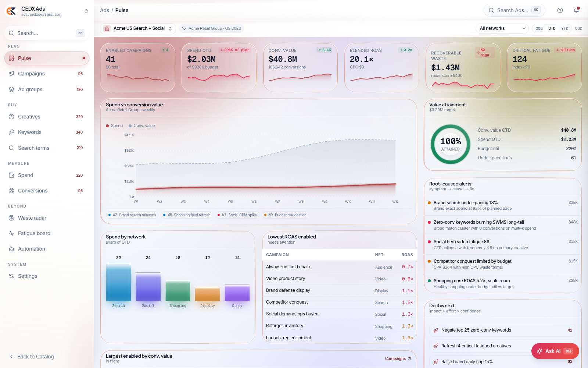588x368 pixels.
Task: Click the CEDX Ads logo icon
Action: point(11,11)
